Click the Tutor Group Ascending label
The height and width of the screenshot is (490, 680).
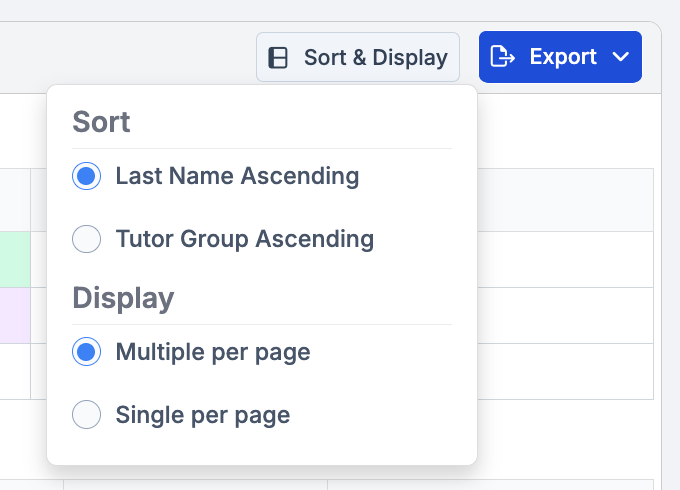coord(245,239)
